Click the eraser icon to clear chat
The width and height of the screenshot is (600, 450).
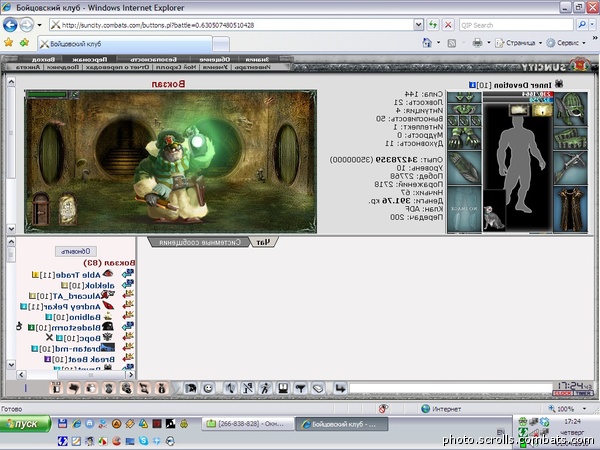pos(318,389)
